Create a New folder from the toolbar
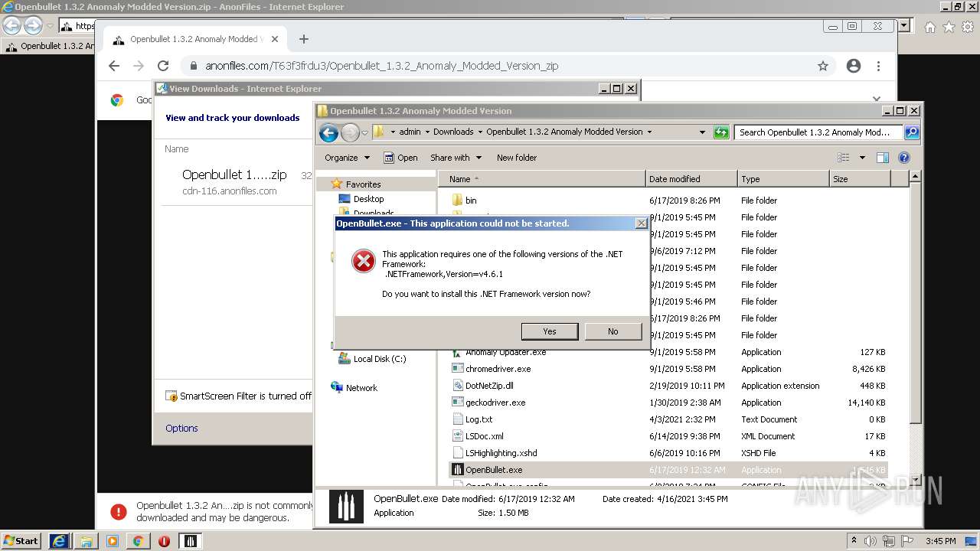Screen dimensions: 980x551 tap(517, 158)
